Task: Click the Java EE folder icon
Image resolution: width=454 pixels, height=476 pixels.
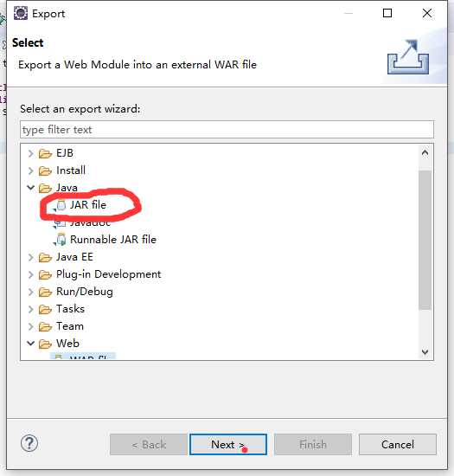Action: (x=45, y=257)
